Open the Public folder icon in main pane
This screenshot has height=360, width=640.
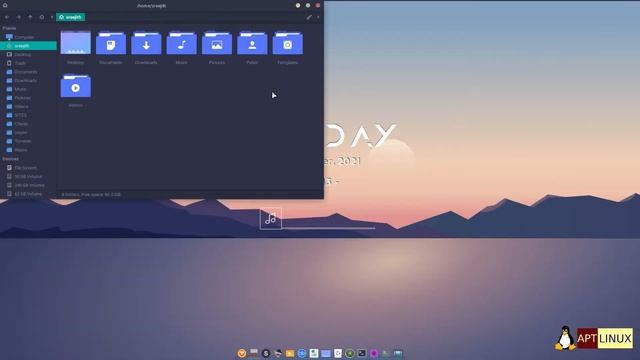pyautogui.click(x=252, y=43)
